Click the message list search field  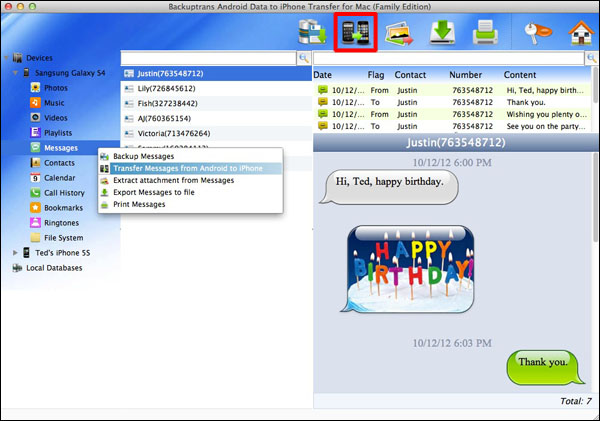click(448, 58)
